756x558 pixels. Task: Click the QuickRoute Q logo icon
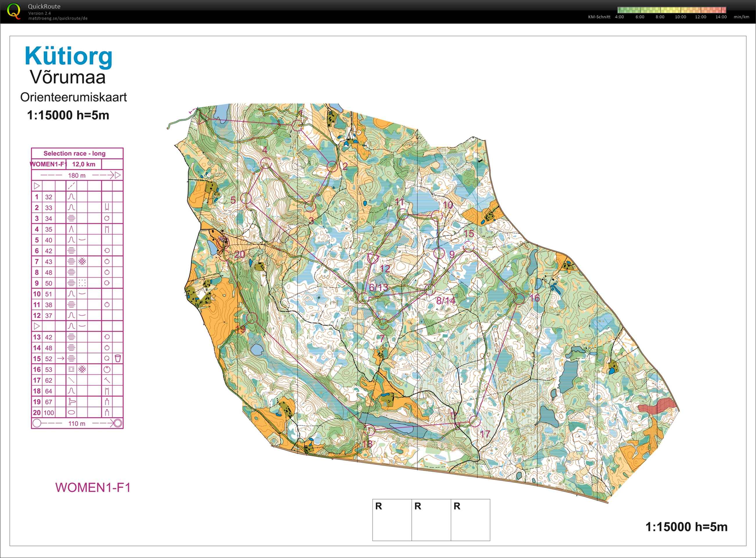tap(14, 11)
